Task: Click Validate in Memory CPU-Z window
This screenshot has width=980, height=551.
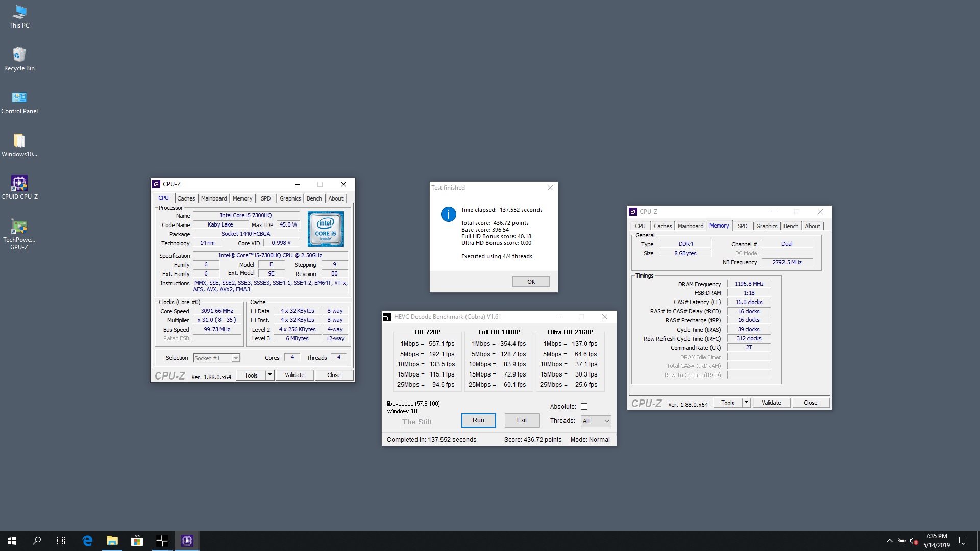Action: (771, 403)
